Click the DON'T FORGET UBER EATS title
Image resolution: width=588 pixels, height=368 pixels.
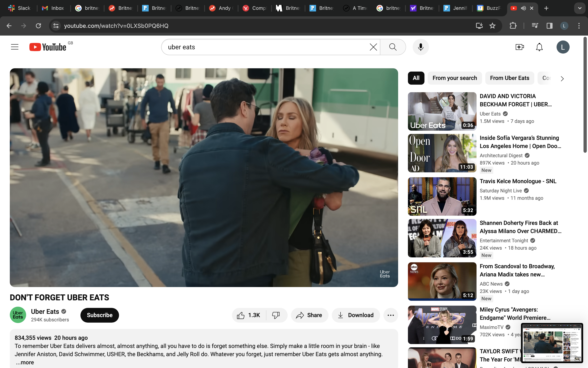point(60,297)
